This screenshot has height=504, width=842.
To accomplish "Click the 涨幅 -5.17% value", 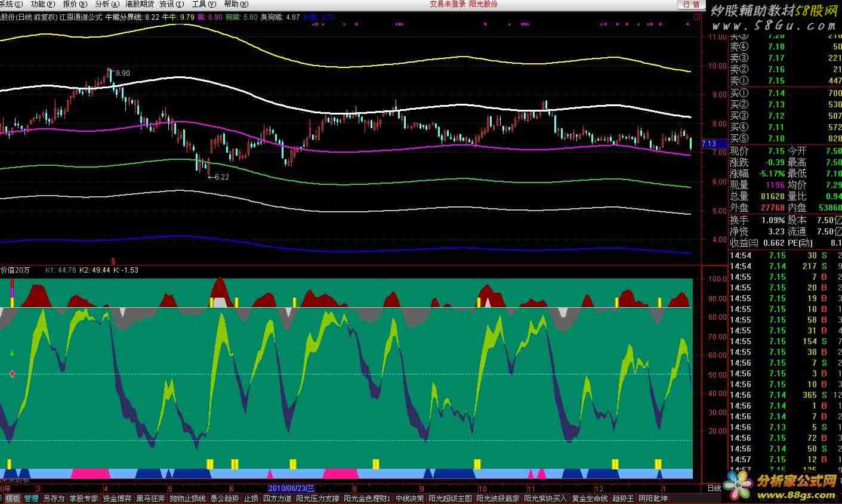I will pos(772,174).
